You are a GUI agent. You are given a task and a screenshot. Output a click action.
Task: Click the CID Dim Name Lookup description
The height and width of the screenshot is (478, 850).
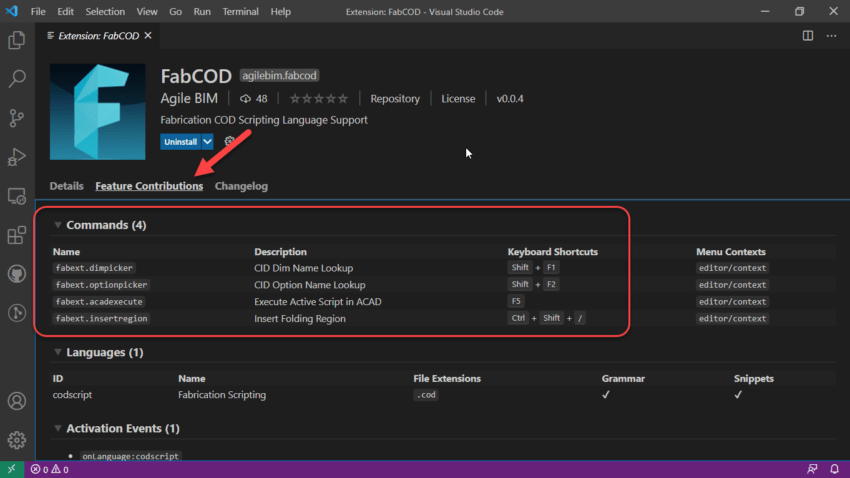pos(304,268)
